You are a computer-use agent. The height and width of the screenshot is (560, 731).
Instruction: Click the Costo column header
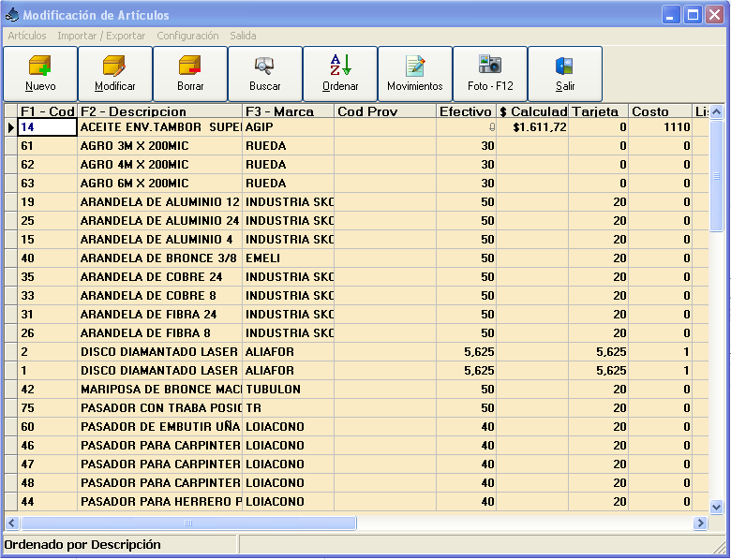tap(660, 111)
